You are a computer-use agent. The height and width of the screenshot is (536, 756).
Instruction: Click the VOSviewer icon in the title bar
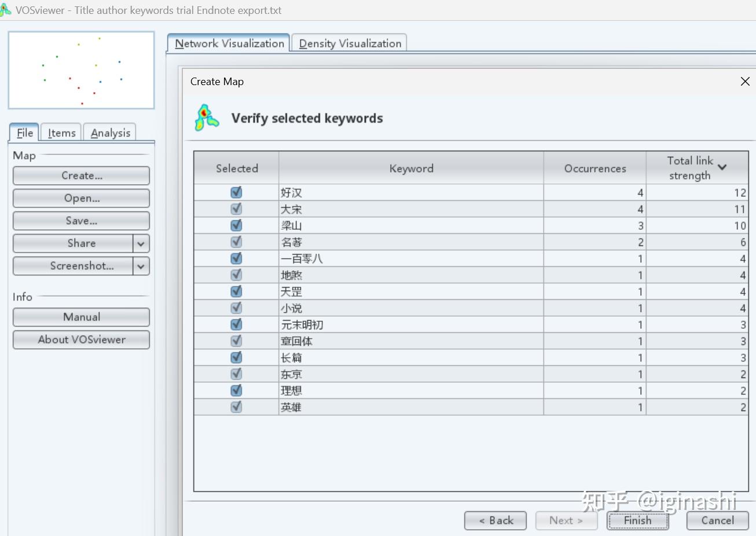[7, 10]
